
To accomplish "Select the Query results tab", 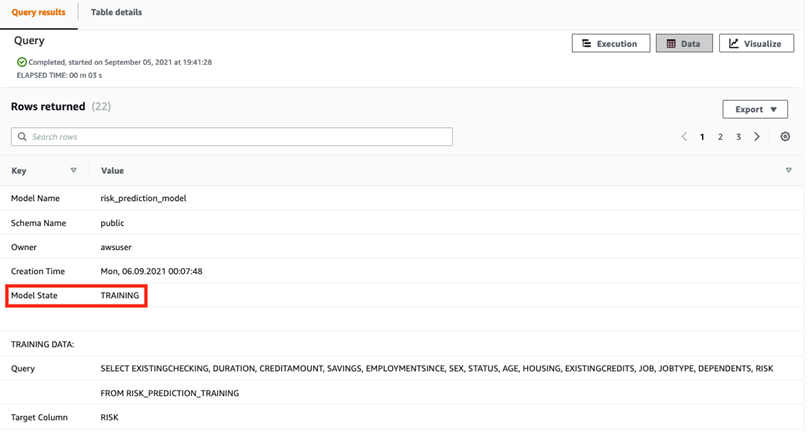I will coord(38,13).
